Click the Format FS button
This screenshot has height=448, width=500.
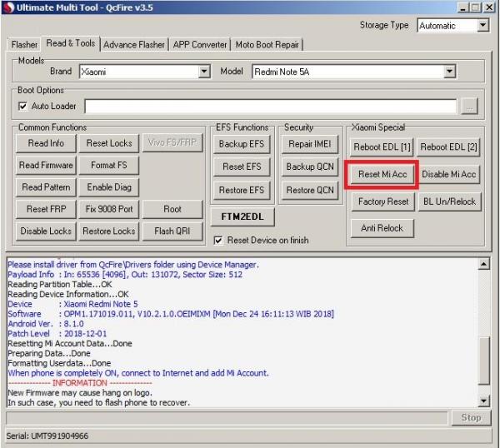click(x=109, y=166)
